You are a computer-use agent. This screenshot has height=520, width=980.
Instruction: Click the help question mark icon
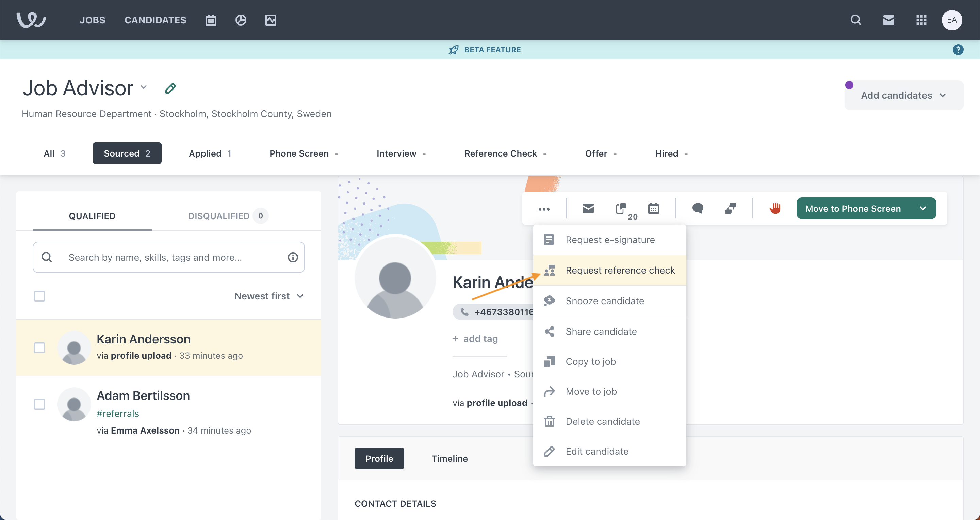tap(958, 50)
